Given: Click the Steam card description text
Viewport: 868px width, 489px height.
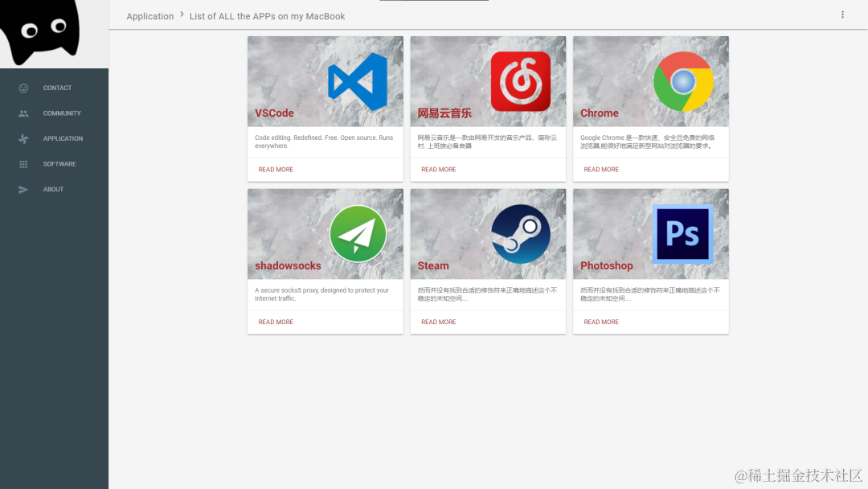Looking at the screenshot, I should point(487,294).
